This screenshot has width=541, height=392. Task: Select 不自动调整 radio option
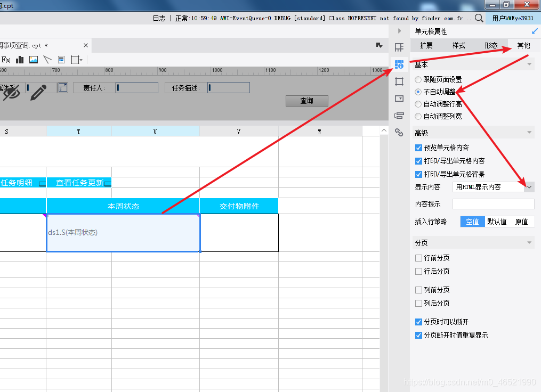(x=418, y=92)
